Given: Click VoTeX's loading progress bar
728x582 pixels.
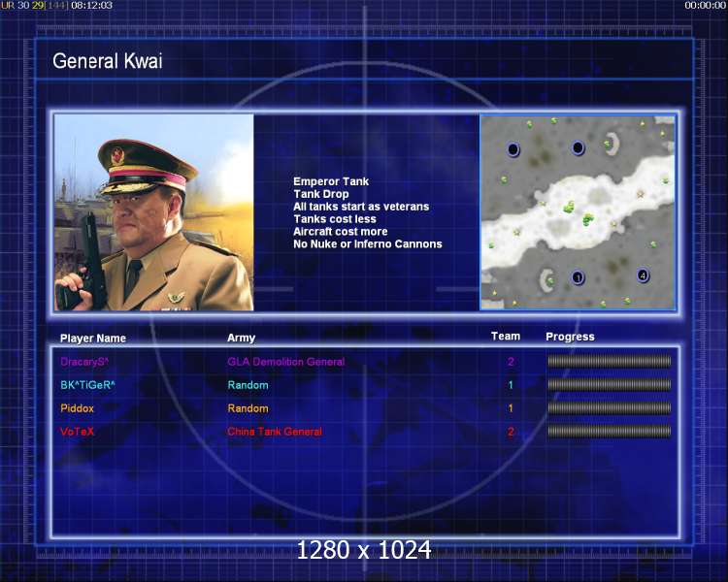Looking at the screenshot, I should pos(610,431).
